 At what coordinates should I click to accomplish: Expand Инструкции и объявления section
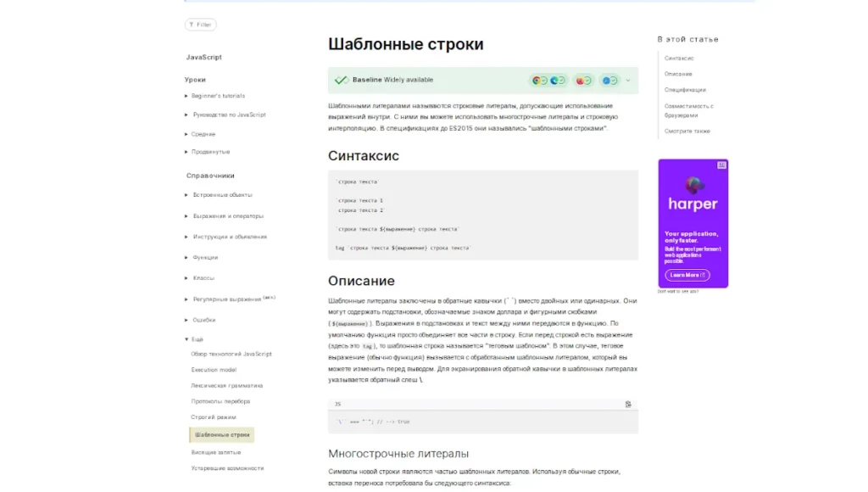pos(225,237)
